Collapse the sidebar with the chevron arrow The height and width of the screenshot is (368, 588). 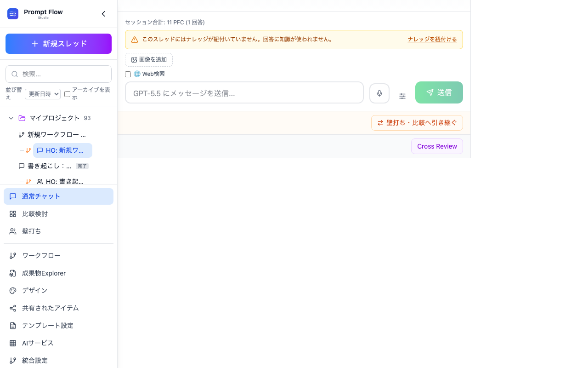[x=103, y=14]
